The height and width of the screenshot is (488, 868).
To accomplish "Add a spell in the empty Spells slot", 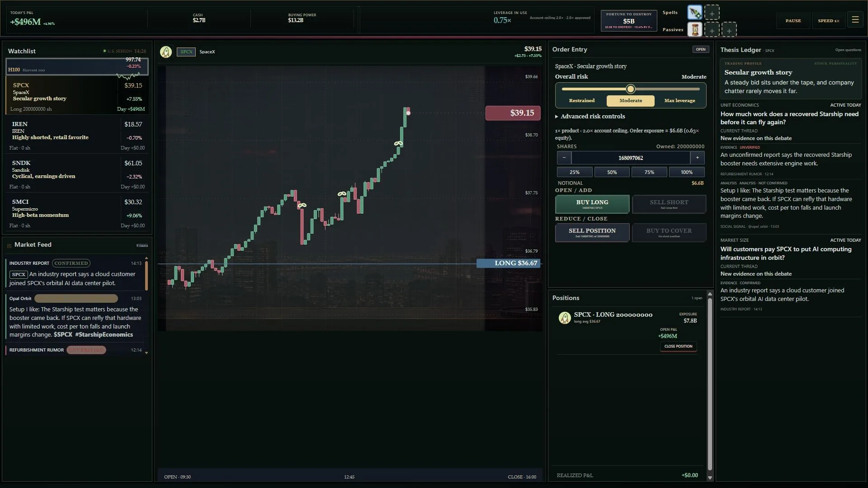I will click(x=712, y=13).
